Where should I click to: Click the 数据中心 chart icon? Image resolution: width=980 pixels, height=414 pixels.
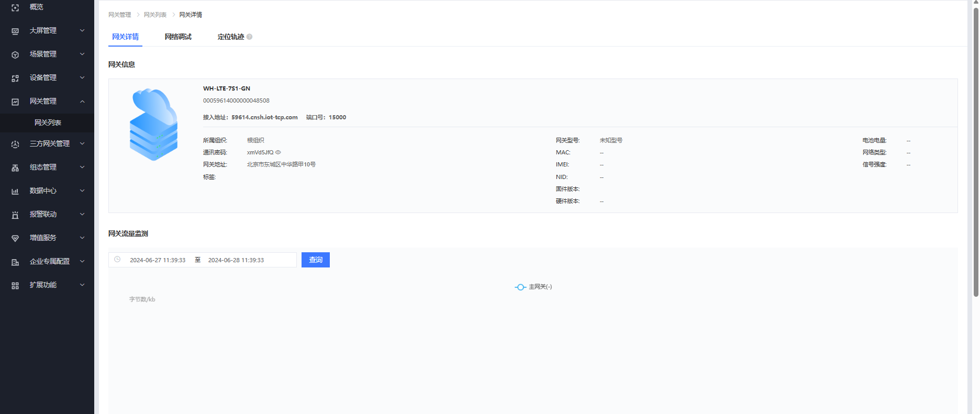point(15,192)
